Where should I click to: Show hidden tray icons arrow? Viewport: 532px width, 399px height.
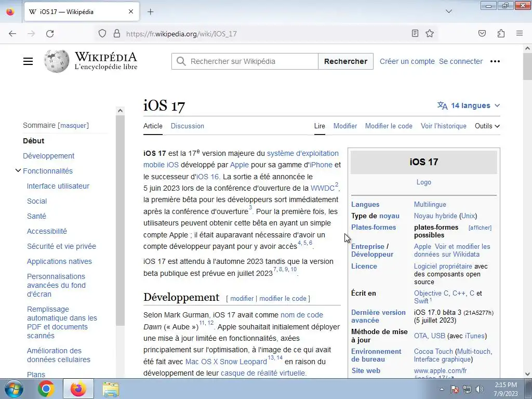[x=442, y=389]
